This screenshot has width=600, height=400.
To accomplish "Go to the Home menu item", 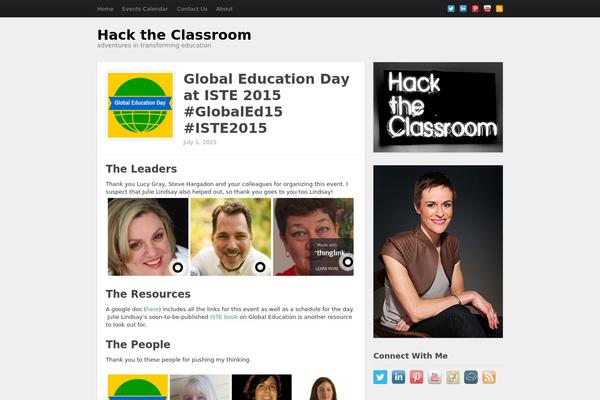I will tap(105, 9).
